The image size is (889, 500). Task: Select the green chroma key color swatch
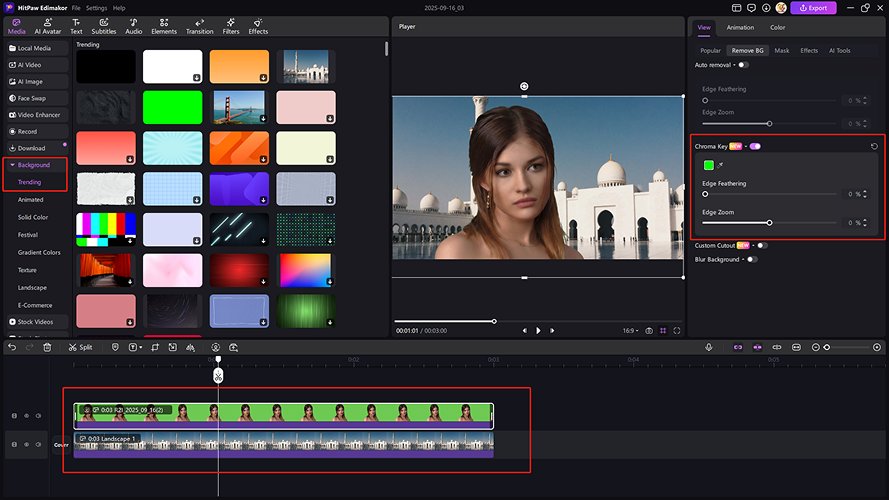(x=708, y=165)
